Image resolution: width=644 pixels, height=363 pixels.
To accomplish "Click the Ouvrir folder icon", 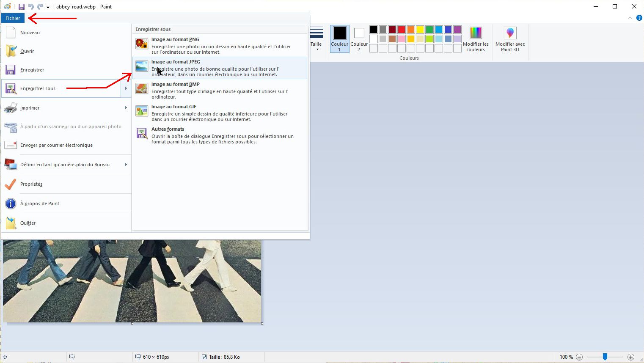I will (11, 51).
